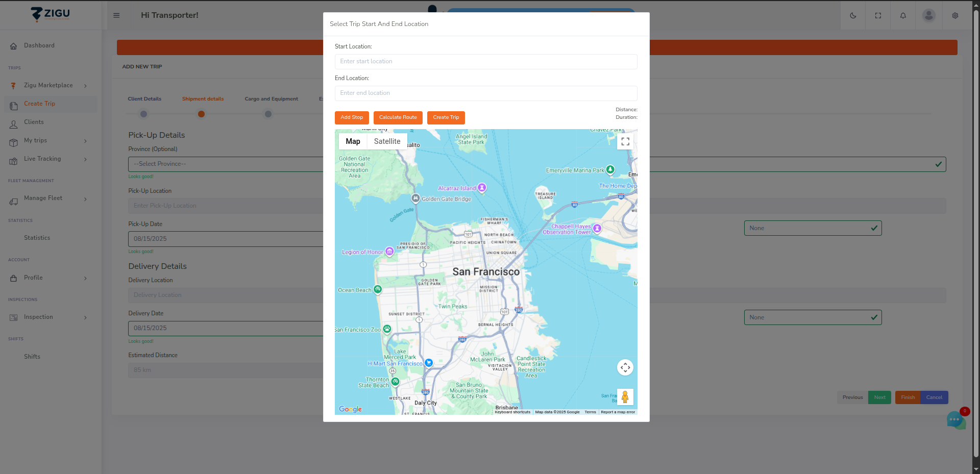The height and width of the screenshot is (474, 980).
Task: Click the Thornton State Beach marker
Action: click(395, 382)
